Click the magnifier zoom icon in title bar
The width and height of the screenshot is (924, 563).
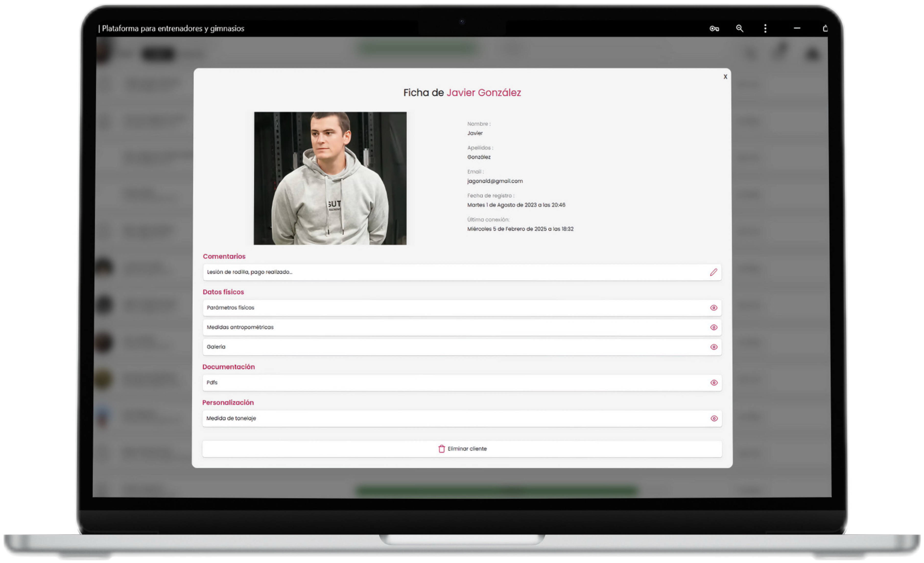point(739,28)
